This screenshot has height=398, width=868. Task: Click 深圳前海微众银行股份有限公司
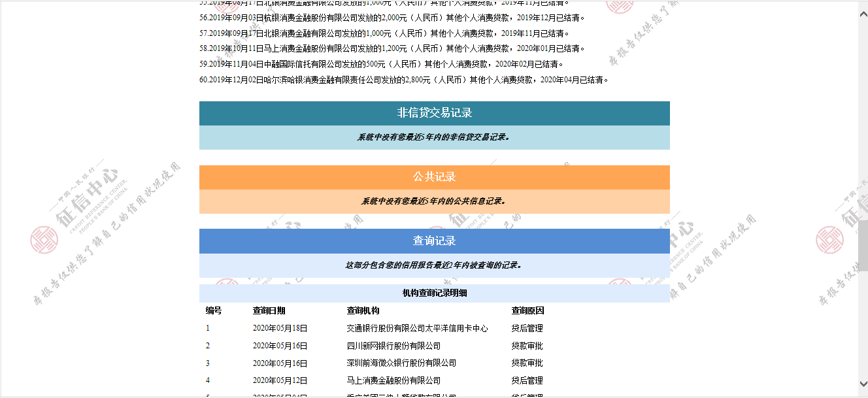[x=401, y=363]
